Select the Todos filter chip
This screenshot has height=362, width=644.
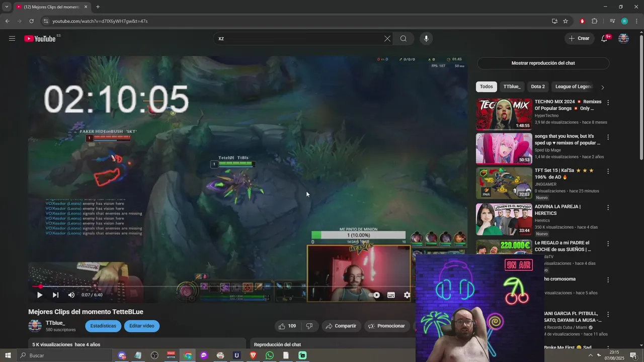[487, 86]
